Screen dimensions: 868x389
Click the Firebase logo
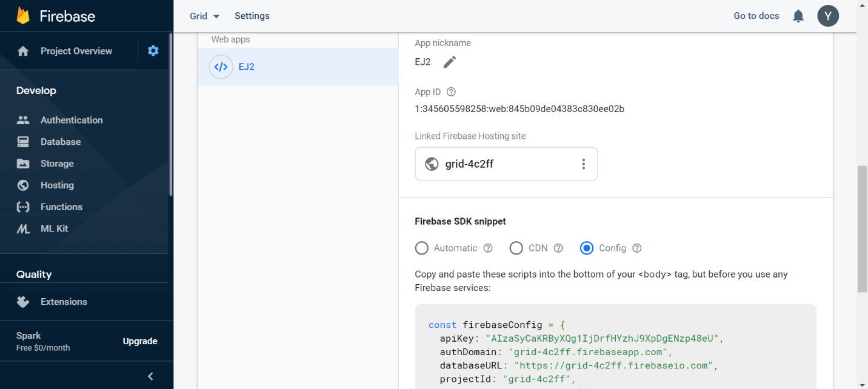point(24,16)
